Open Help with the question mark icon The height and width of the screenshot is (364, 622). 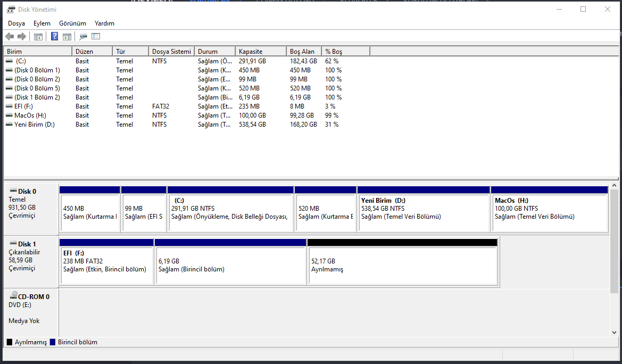(x=54, y=37)
